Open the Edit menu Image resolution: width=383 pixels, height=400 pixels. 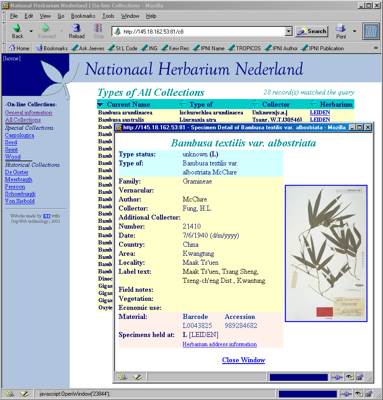coord(28,16)
